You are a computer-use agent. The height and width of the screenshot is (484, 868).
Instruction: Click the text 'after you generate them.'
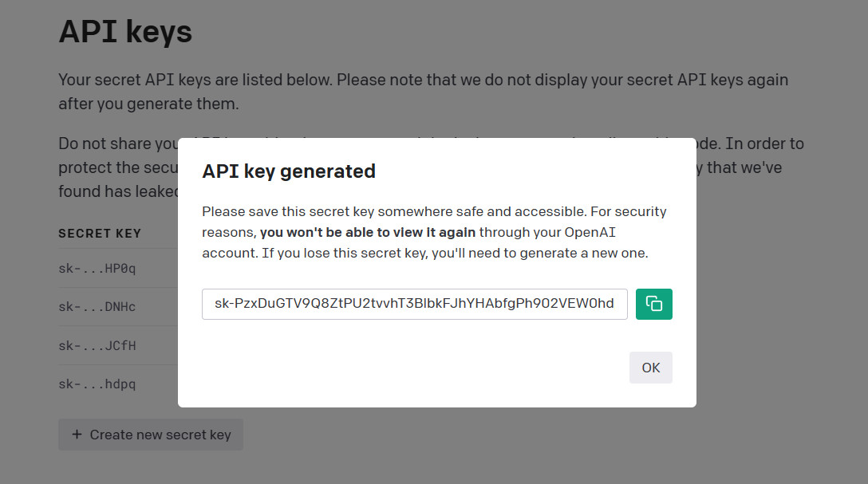148,104
